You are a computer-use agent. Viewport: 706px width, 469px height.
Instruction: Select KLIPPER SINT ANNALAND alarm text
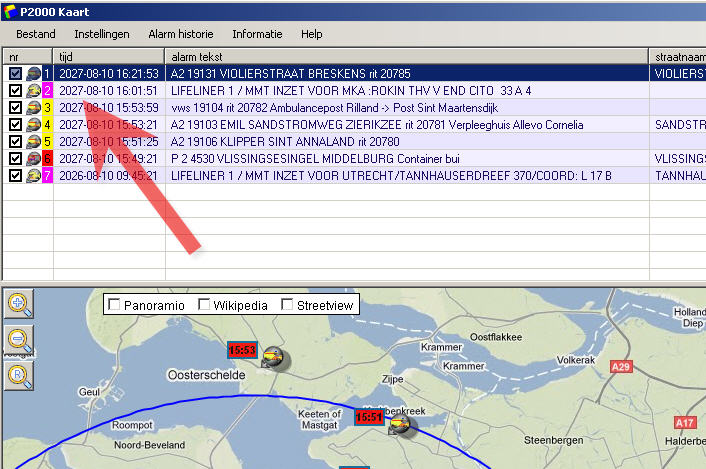[285, 142]
